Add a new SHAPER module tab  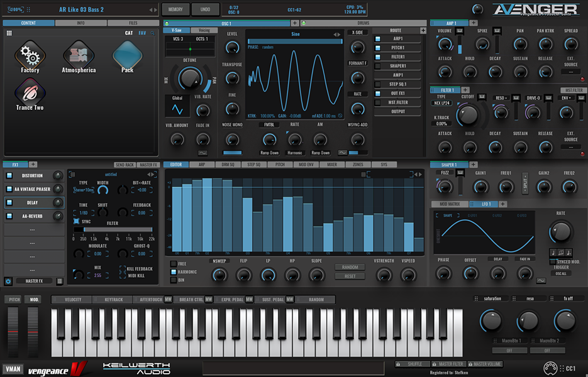point(474,165)
